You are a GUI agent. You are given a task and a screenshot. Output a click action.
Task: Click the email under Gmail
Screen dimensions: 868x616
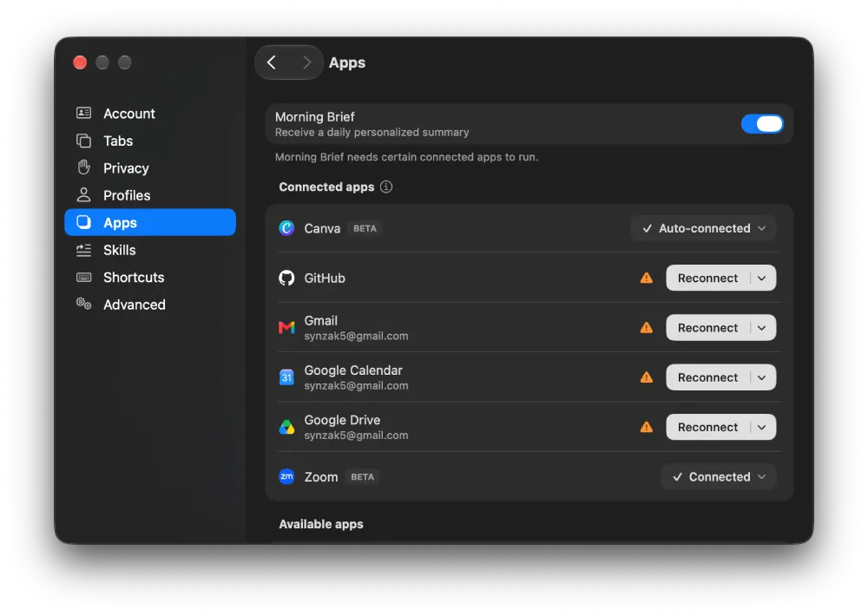click(356, 336)
